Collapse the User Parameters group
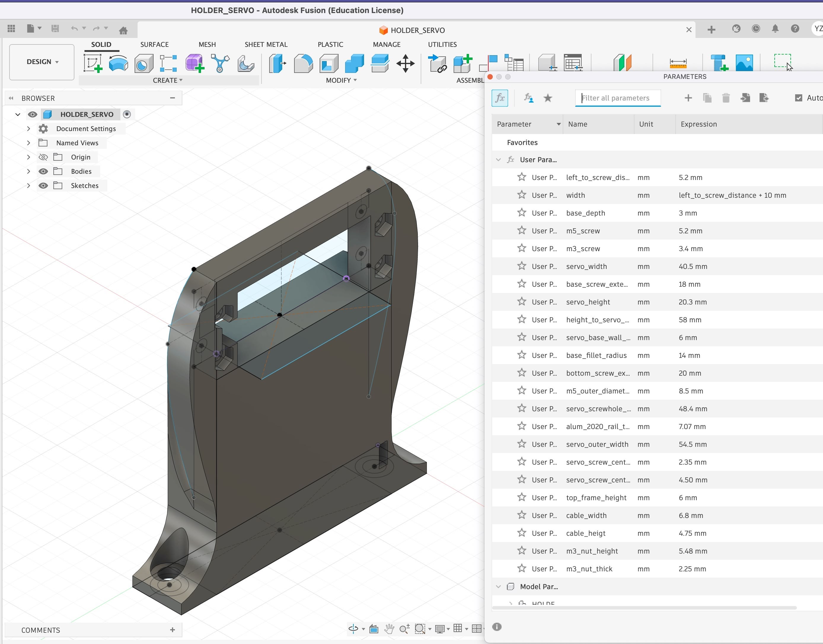 coord(498,160)
